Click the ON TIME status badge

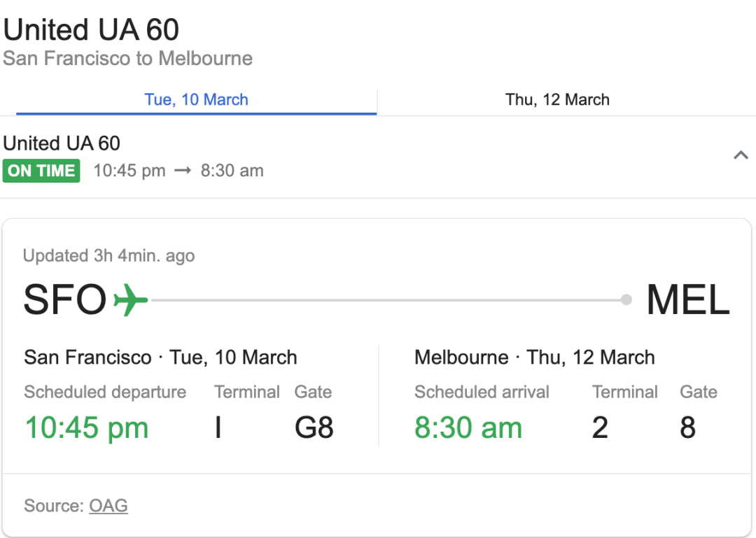pyautogui.click(x=41, y=171)
